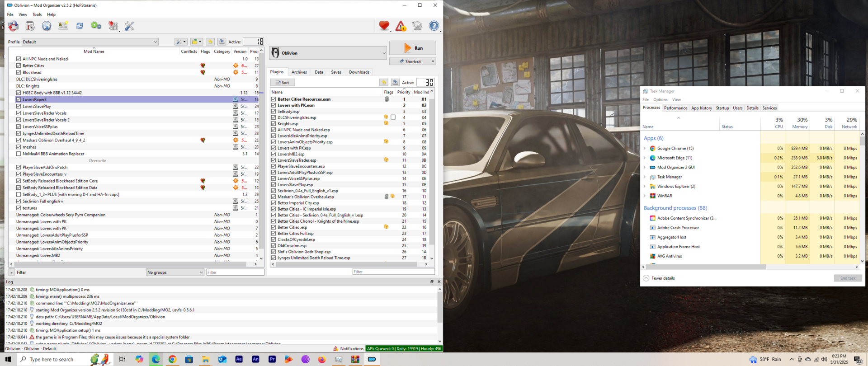Open the Shortcut dropdown arrow
This screenshot has width=868, height=366.
433,61
